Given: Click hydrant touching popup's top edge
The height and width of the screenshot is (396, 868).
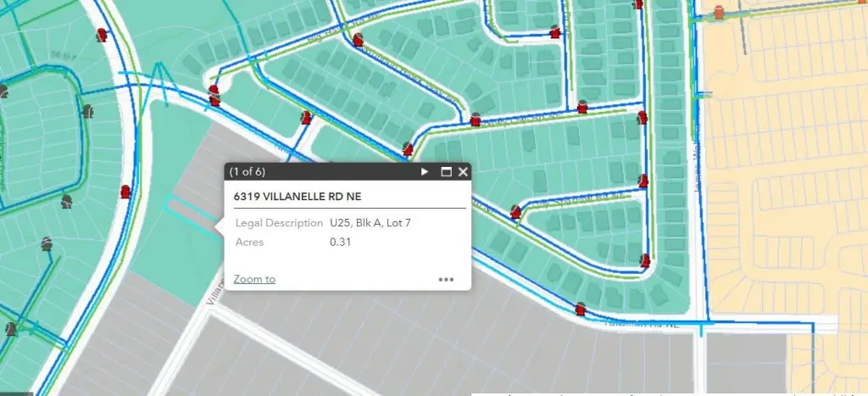Looking at the screenshot, I should (x=409, y=150).
